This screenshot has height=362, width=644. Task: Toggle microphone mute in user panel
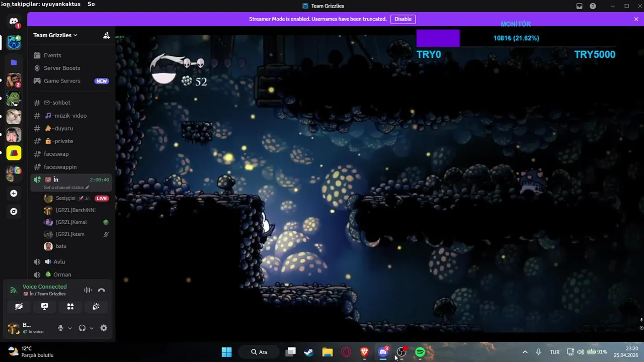(x=60, y=328)
